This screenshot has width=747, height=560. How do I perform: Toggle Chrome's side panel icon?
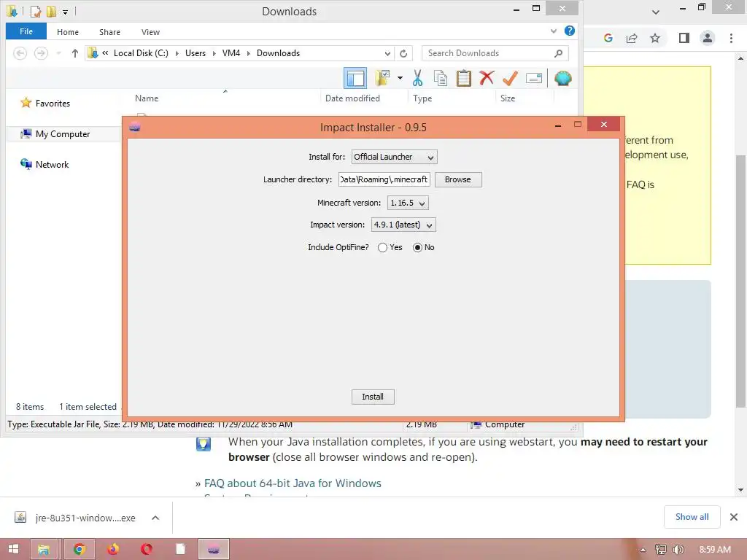pos(684,38)
